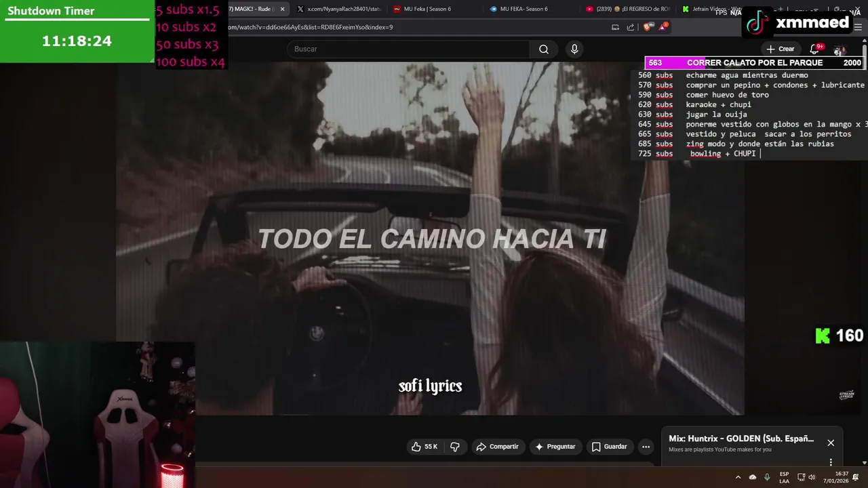The height and width of the screenshot is (488, 868).
Task: Click the Preguntar button
Action: point(555,447)
